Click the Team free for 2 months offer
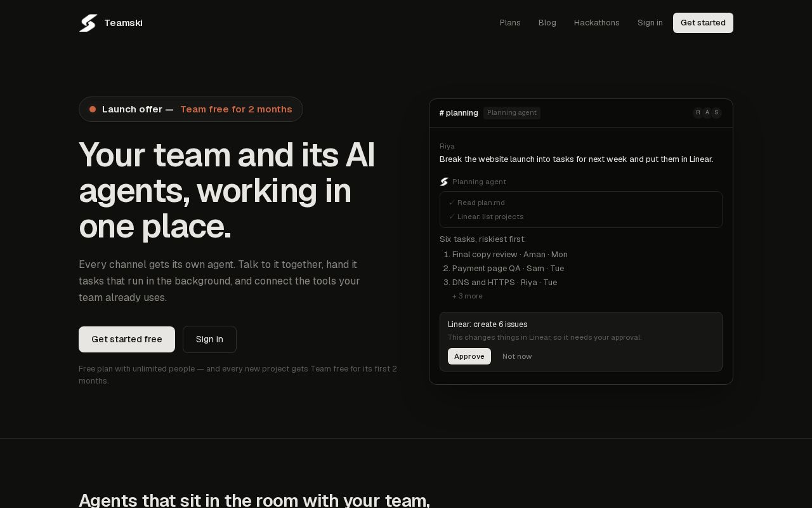The image size is (812, 508). 236,109
